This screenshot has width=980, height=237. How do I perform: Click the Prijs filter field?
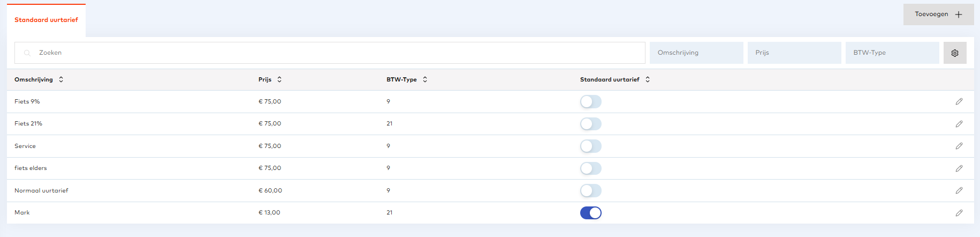click(x=794, y=53)
